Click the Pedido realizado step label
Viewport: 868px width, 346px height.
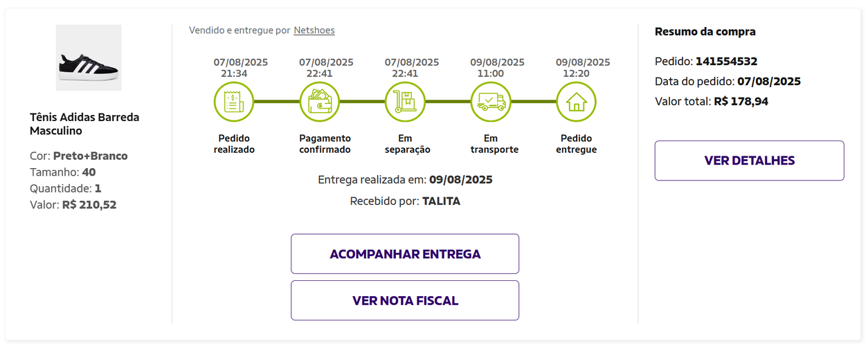point(234,144)
